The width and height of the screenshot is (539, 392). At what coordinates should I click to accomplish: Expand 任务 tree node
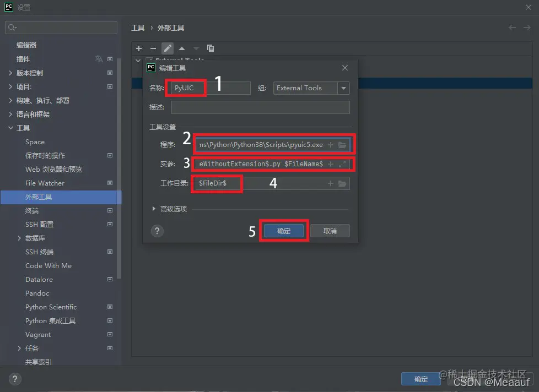19,348
